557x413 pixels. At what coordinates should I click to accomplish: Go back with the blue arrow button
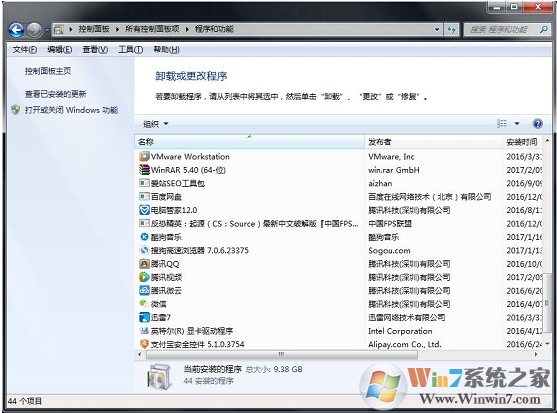tap(16, 30)
